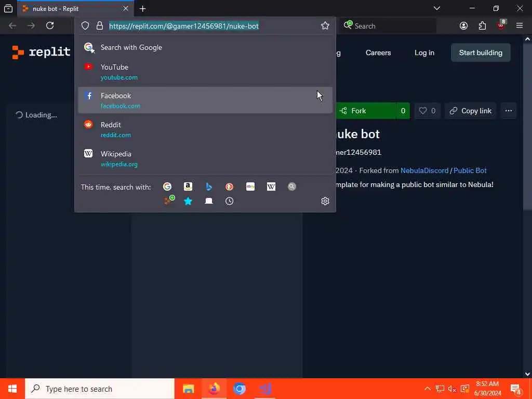532x399 pixels.
Task: Open Visual Studio from the taskbar
Action: [265, 389]
